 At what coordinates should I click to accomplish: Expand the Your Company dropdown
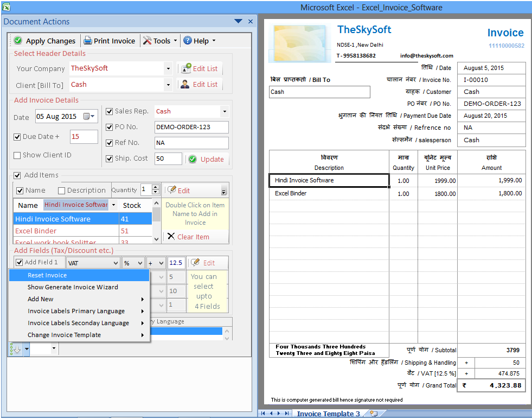point(168,68)
